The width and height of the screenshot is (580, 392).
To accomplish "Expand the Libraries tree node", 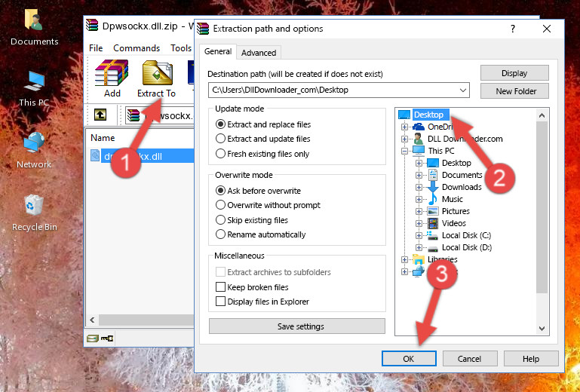I will point(405,259).
